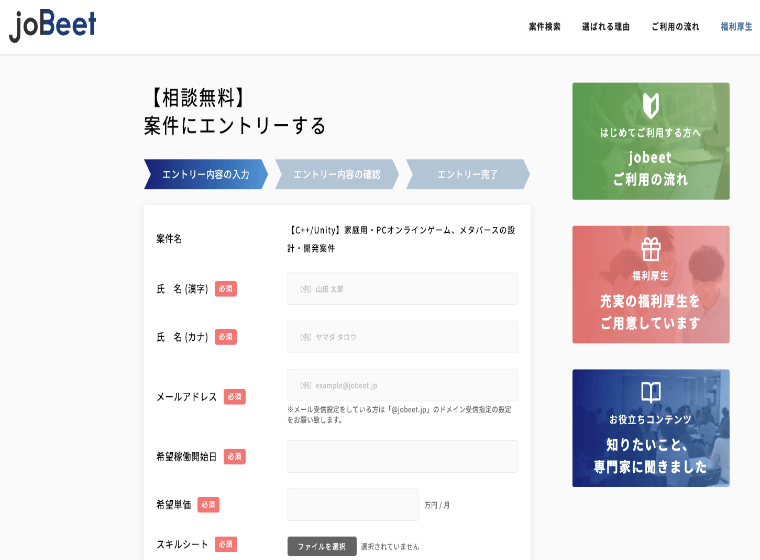Click the 【相談無料】 heading
This screenshot has height=560, width=760.
(x=196, y=97)
